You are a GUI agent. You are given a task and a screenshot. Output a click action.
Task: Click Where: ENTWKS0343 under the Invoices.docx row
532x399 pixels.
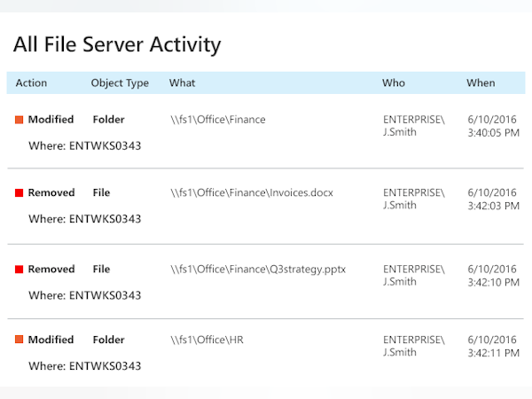pyautogui.click(x=84, y=219)
